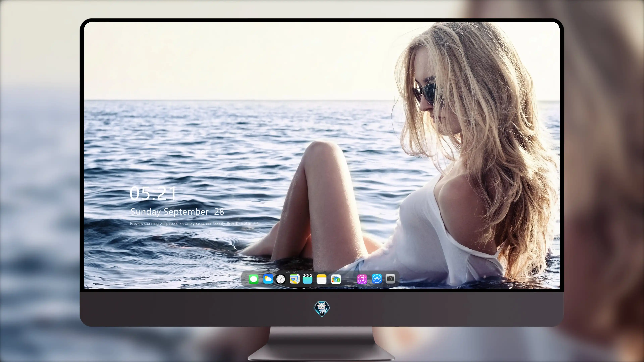
Task: Open the photo collage app icon
Action: coord(336,279)
